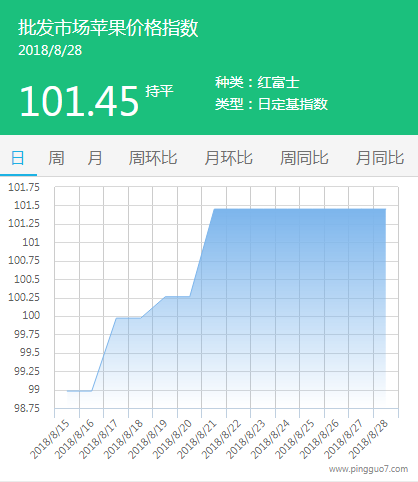
Task: Click the 2018/8/28 x-axis date label
Action: coord(369,439)
